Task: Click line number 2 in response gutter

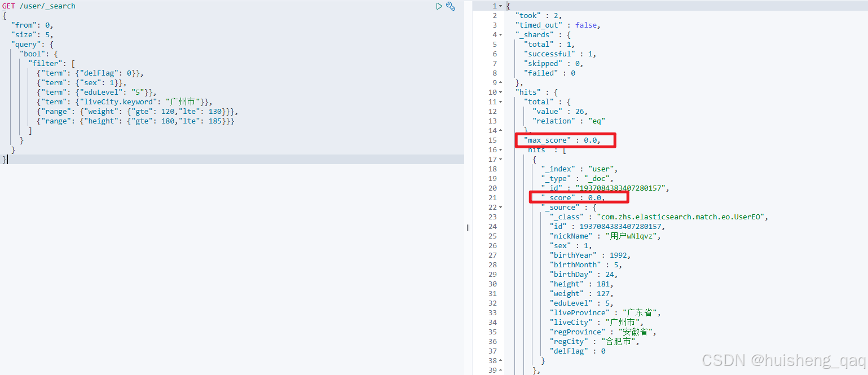Action: click(495, 16)
